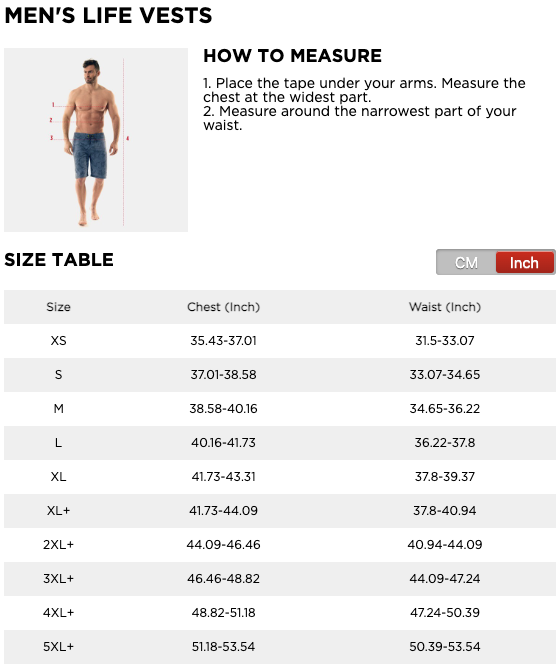Click the 2XL+ size label

tap(59, 545)
